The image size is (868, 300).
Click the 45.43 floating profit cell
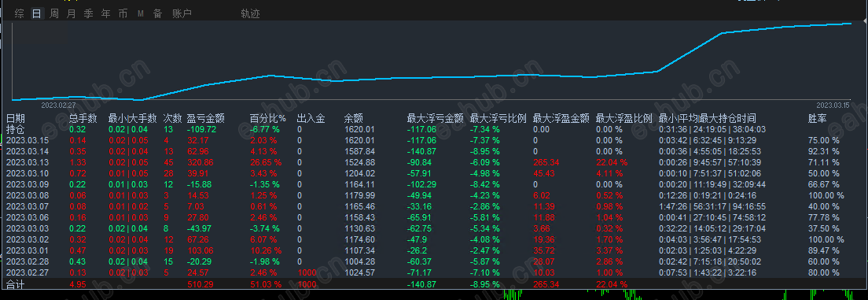544,173
